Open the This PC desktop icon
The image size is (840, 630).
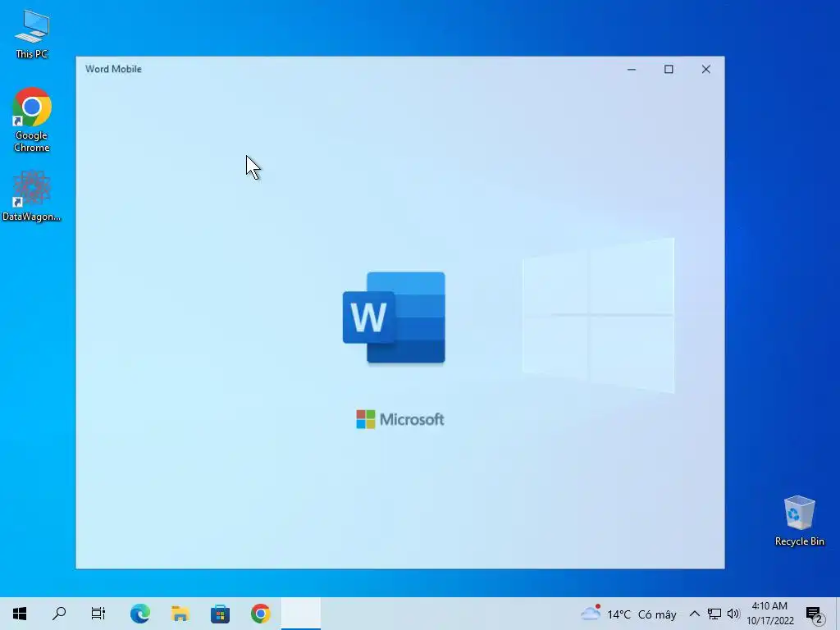tap(32, 34)
